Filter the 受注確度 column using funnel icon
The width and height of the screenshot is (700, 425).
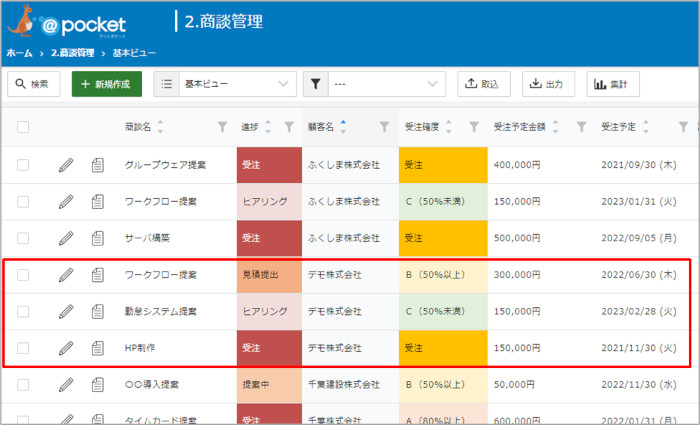[x=474, y=127]
